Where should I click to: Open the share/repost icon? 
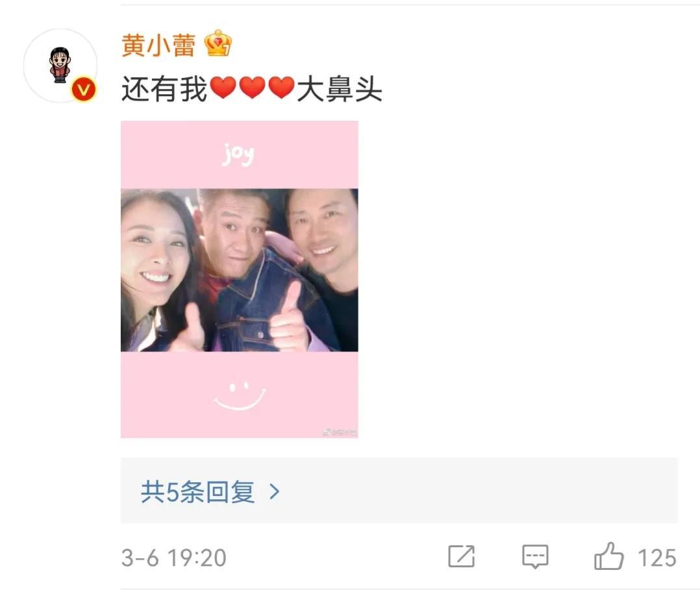(461, 556)
